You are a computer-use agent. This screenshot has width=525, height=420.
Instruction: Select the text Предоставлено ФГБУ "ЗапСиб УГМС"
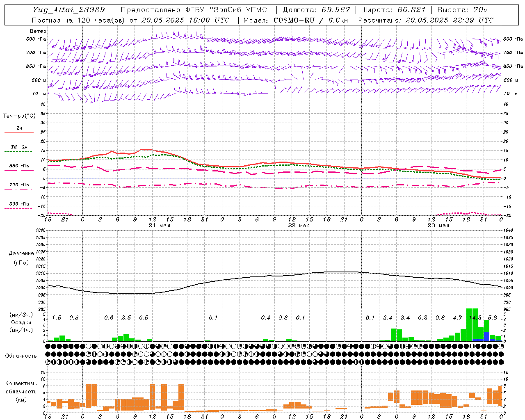pyautogui.click(x=196, y=10)
